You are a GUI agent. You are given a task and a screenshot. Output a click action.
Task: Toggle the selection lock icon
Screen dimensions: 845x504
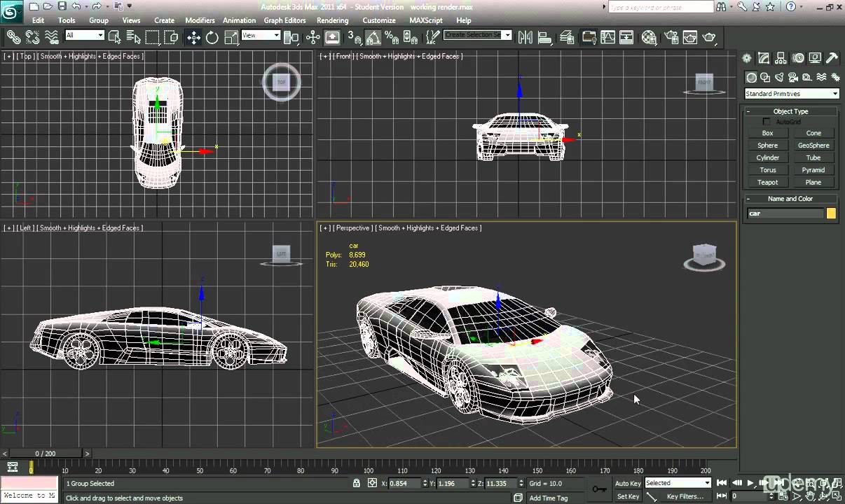pyautogui.click(x=357, y=483)
